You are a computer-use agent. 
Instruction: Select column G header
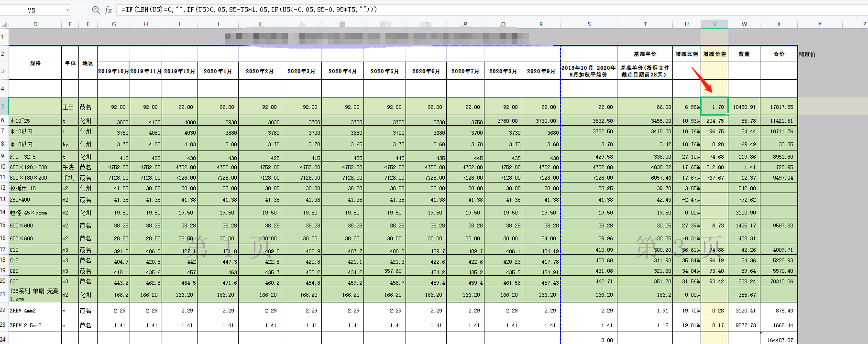point(114,24)
